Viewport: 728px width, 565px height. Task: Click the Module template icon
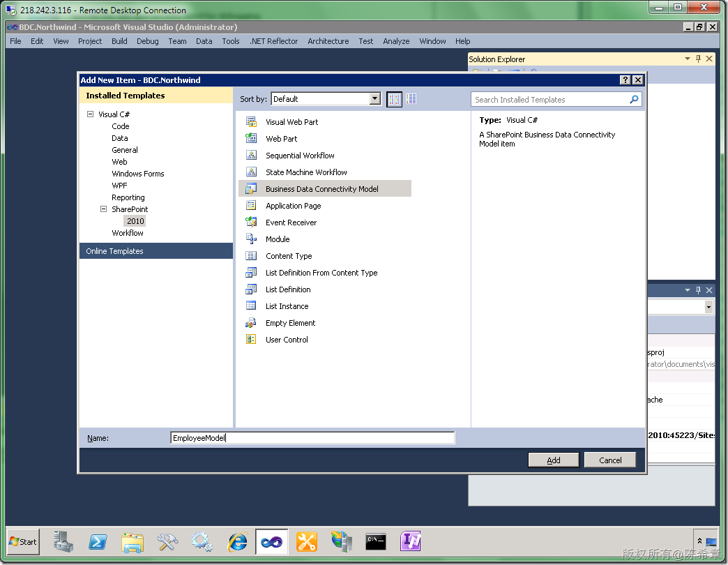(251, 239)
